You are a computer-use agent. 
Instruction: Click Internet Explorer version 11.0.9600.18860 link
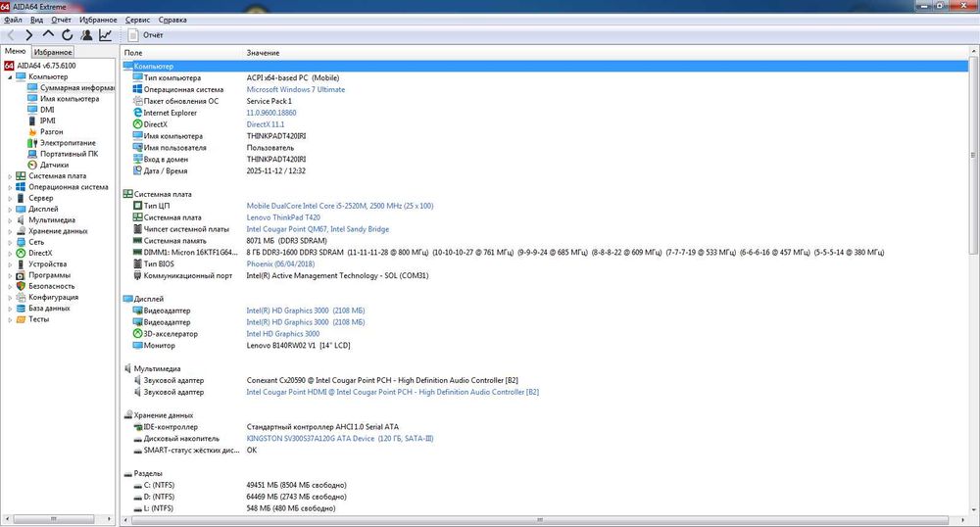pyautogui.click(x=271, y=113)
